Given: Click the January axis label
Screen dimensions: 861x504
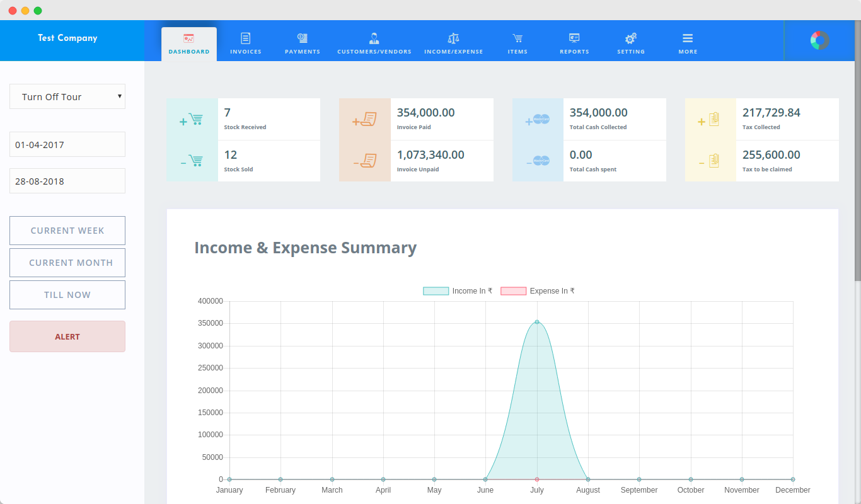Looking at the screenshot, I should pyautogui.click(x=229, y=490).
